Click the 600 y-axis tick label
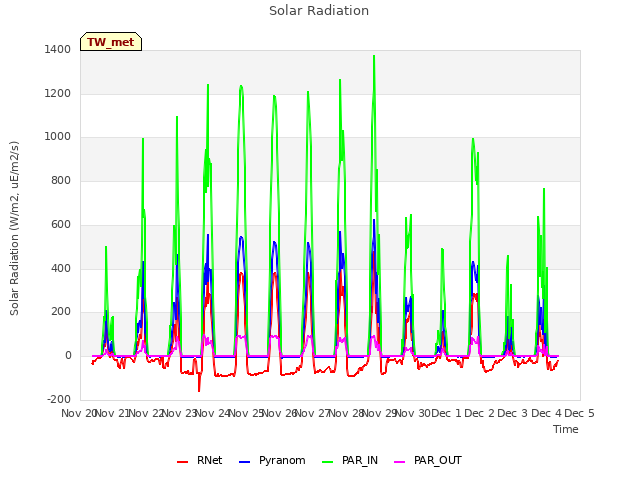This screenshot has height=480, width=640. click(x=61, y=224)
